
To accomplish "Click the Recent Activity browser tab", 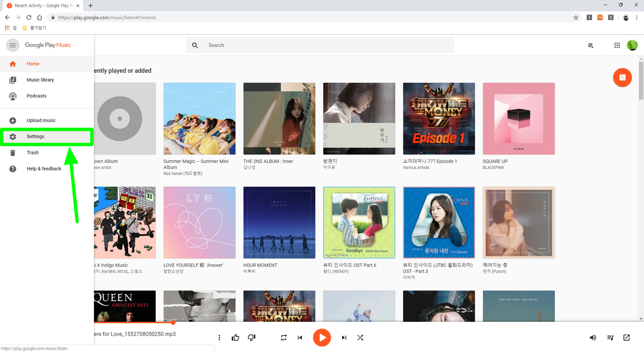I will [x=43, y=6].
